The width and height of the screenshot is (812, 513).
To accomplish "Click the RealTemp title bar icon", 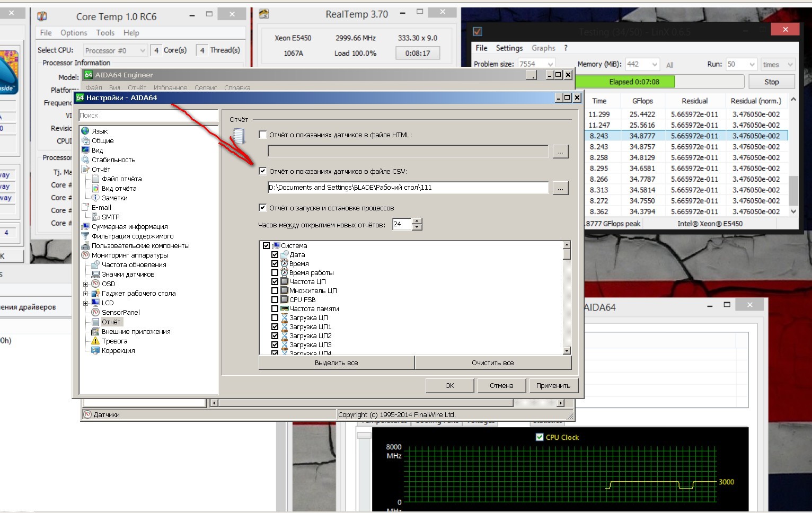I will click(264, 14).
